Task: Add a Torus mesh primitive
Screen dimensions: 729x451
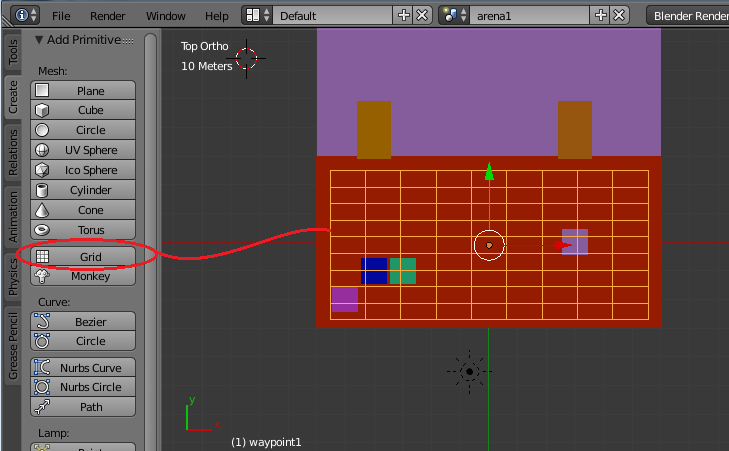Action: point(83,230)
